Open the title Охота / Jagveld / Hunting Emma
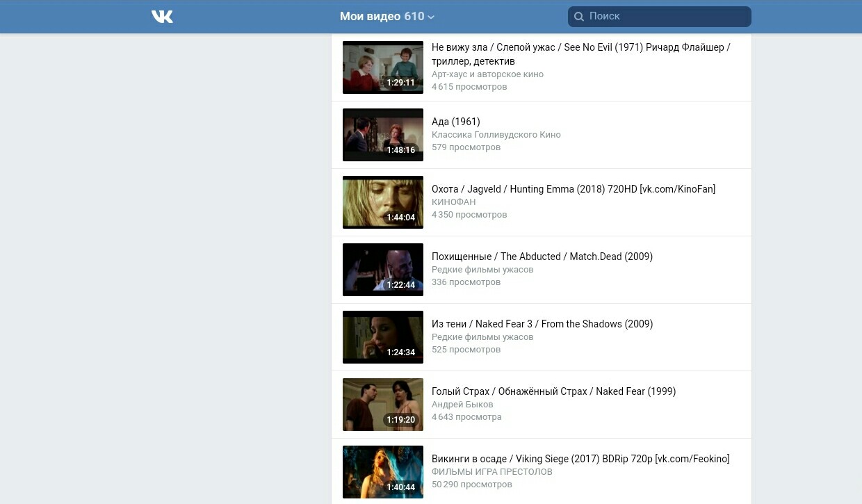The image size is (862, 504). [x=574, y=189]
